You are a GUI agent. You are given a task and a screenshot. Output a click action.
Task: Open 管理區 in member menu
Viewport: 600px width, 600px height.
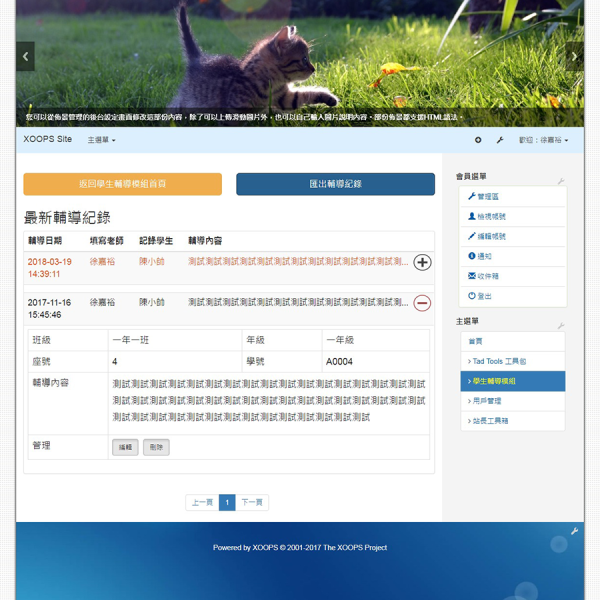pyautogui.click(x=513, y=197)
